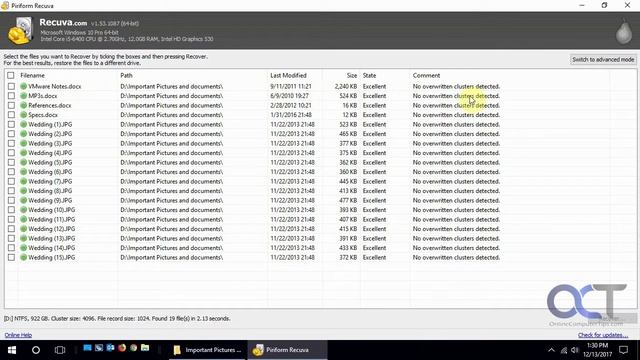
Task: Click green status icon of References.docx
Action: (x=24, y=105)
